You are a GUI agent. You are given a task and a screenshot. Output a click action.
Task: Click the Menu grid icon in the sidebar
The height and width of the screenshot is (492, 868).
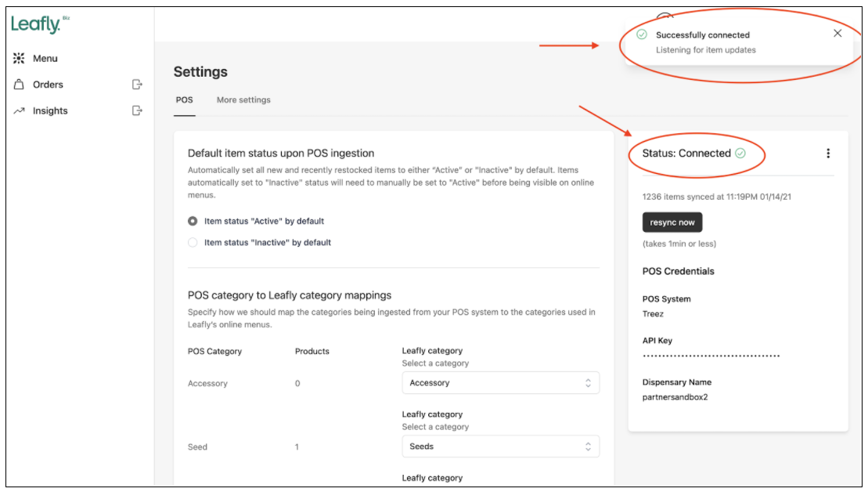[x=20, y=58]
